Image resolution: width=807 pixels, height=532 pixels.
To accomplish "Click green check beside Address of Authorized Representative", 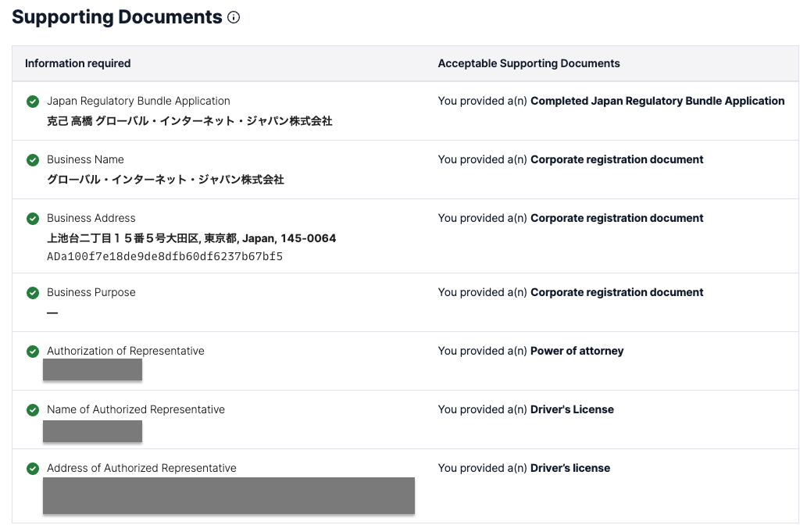I will (x=33, y=469).
